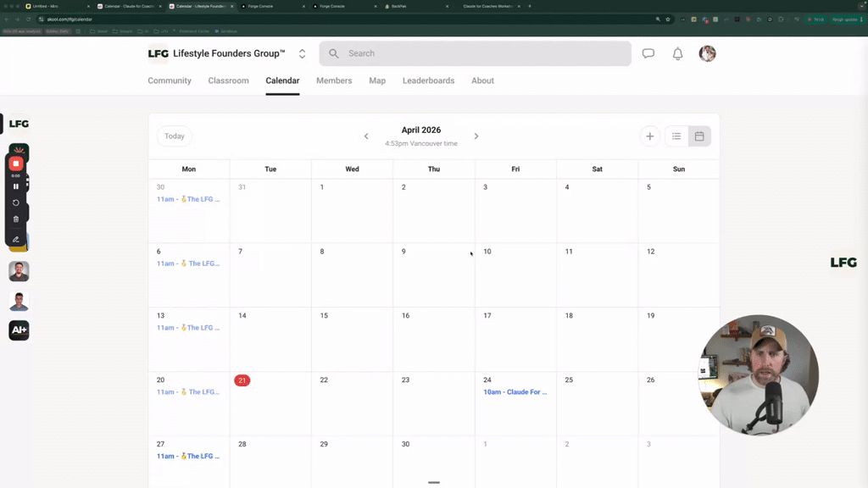Viewport: 868px width, 488px height.
Task: Click the Fri column header
Action: tap(515, 169)
